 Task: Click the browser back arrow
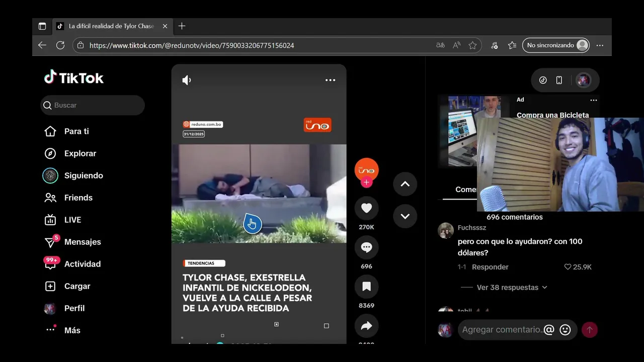42,45
